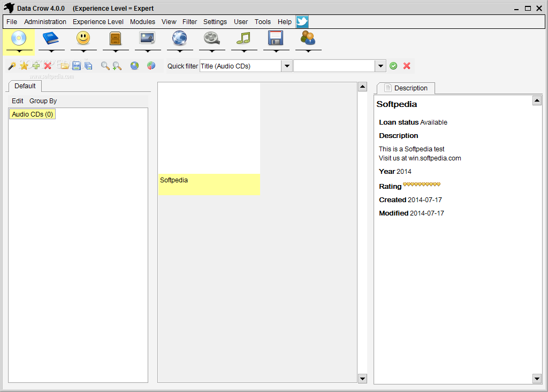Open the pie chart statistics icon
Image resolution: width=548 pixels, height=392 pixels.
[x=151, y=66]
